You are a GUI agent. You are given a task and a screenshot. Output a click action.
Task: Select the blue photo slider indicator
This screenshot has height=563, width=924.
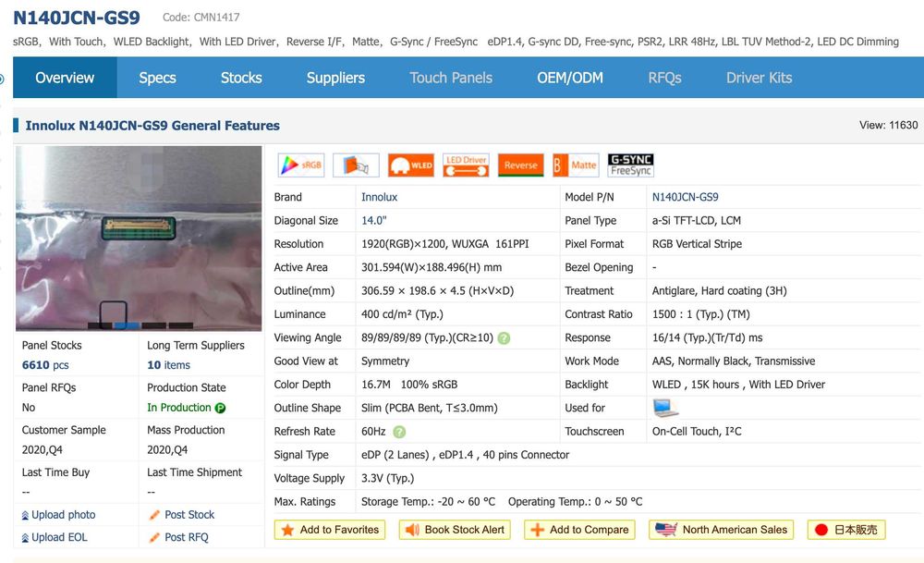coord(127,325)
